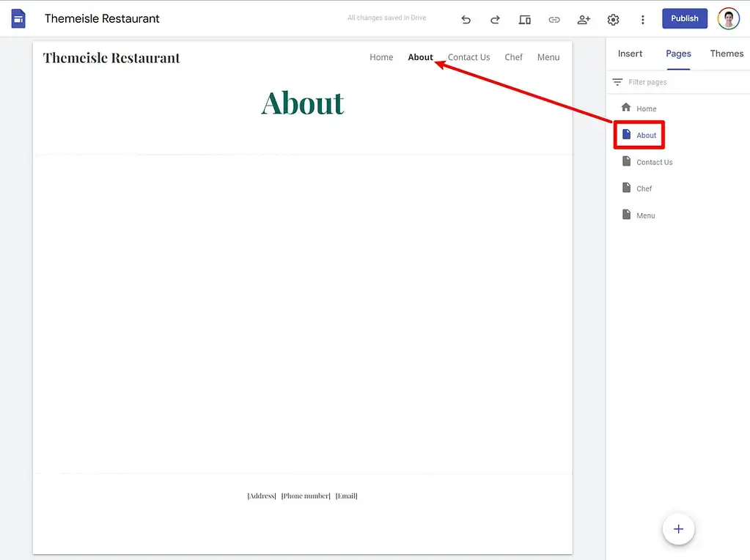Click the Contact Us page icon
Screen dimensions: 750x560
tap(626, 161)
